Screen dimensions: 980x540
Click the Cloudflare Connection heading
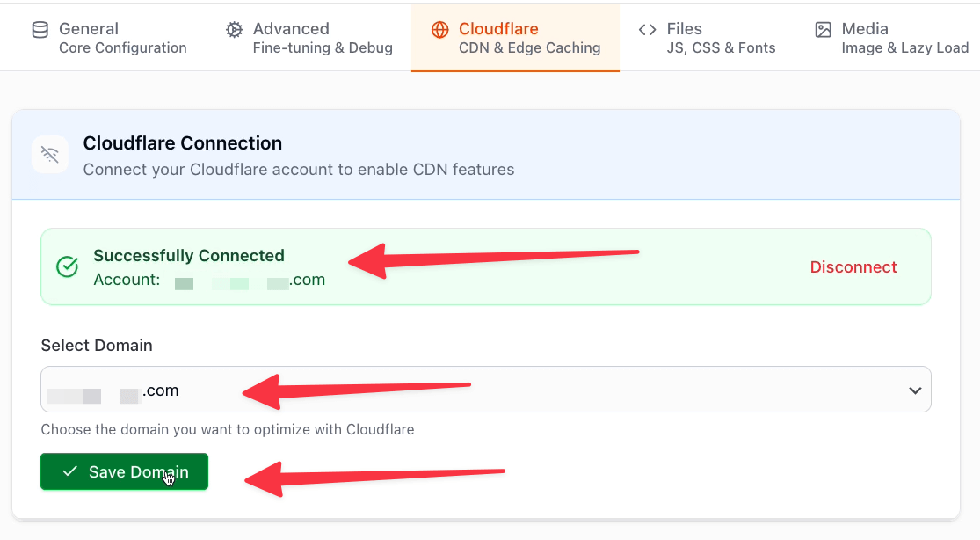[183, 143]
